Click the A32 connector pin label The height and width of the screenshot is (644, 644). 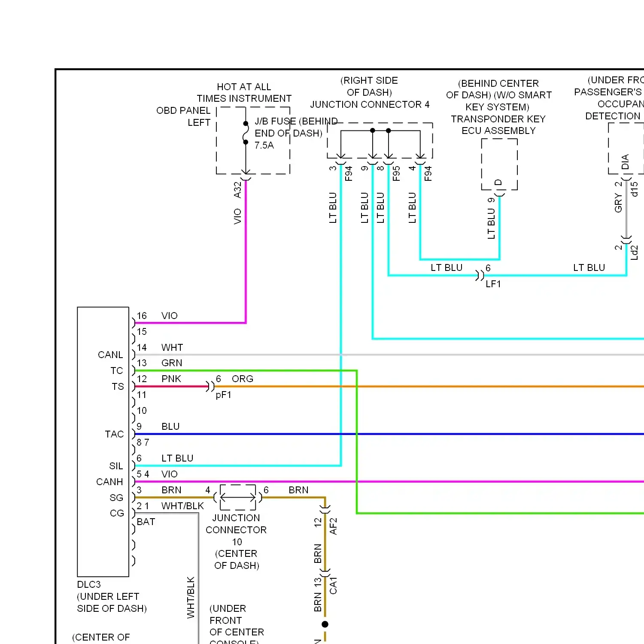(237, 190)
